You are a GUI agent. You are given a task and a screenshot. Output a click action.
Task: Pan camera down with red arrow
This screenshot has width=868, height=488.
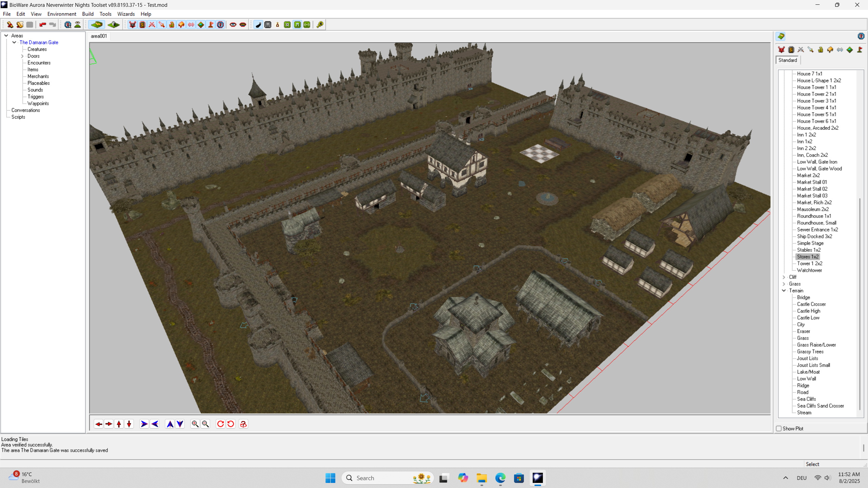point(129,424)
